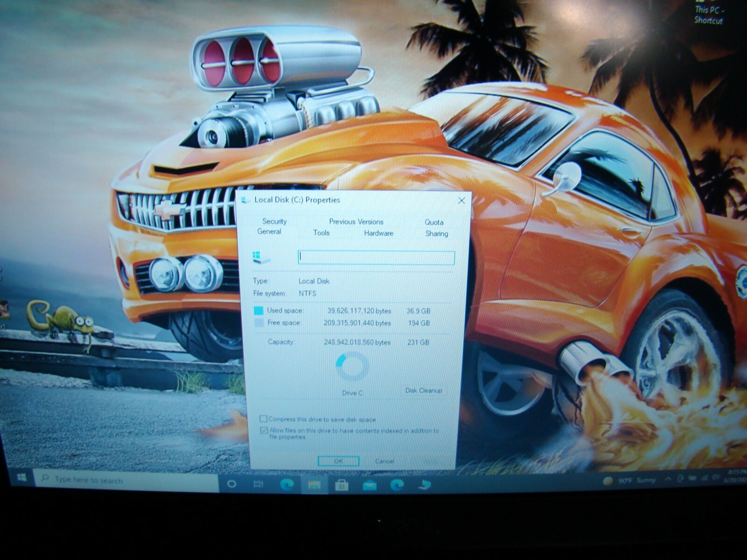Image resolution: width=747 pixels, height=560 pixels.
Task: Open the weather widget showing 90°F Sunny
Action: (630, 480)
